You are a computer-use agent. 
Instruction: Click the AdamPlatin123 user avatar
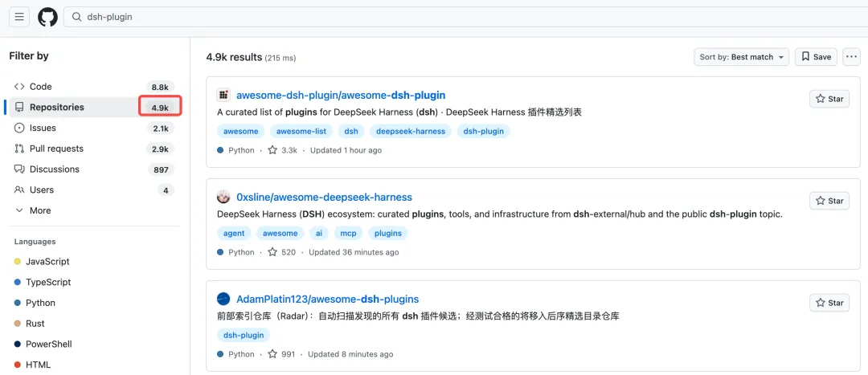click(223, 300)
